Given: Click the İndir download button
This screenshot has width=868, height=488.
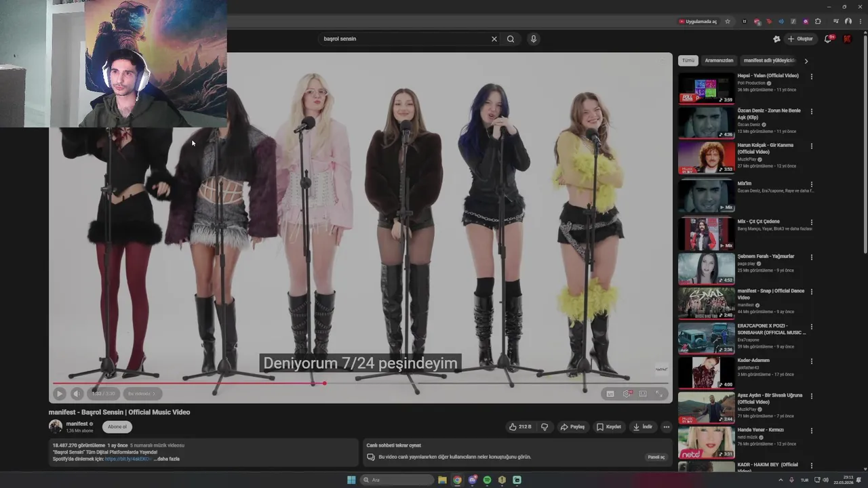Looking at the screenshot, I should click(642, 427).
